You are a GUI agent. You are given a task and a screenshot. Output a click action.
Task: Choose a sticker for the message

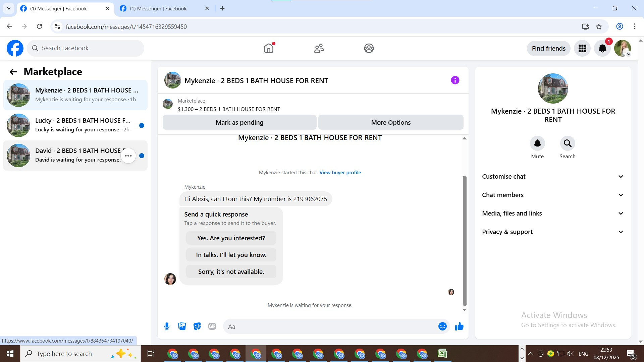[197, 326]
